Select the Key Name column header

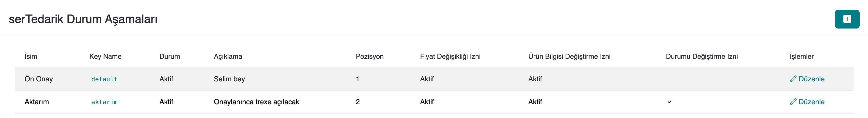click(105, 56)
